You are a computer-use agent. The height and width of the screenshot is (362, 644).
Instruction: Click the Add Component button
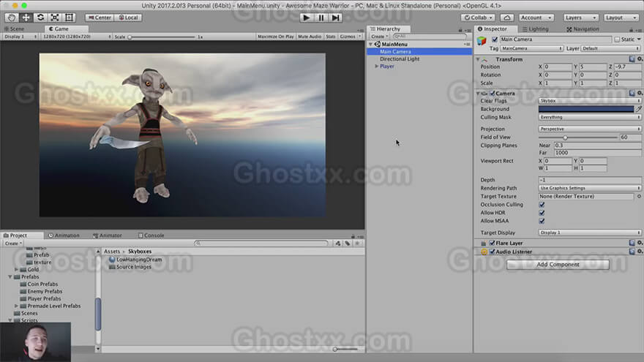558,264
